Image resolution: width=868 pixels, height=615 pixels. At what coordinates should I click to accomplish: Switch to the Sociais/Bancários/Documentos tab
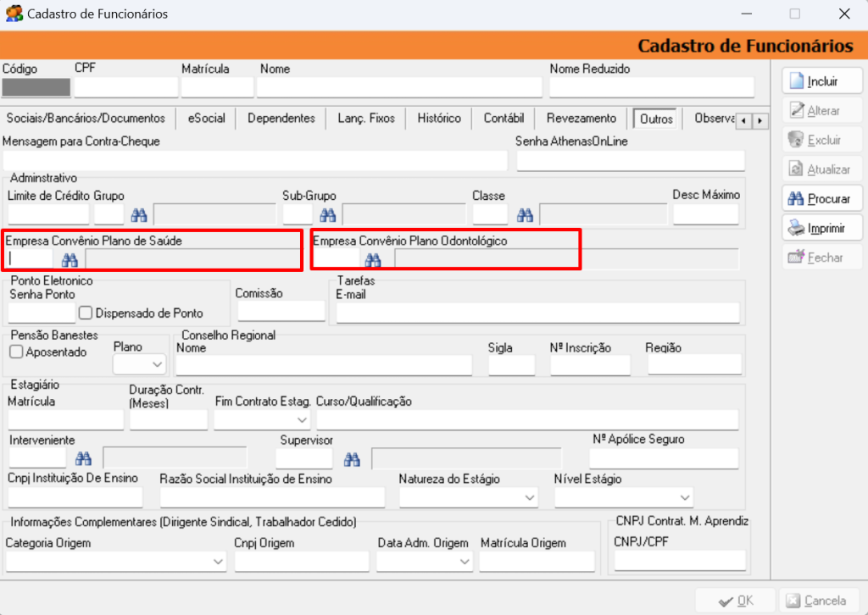click(x=86, y=119)
